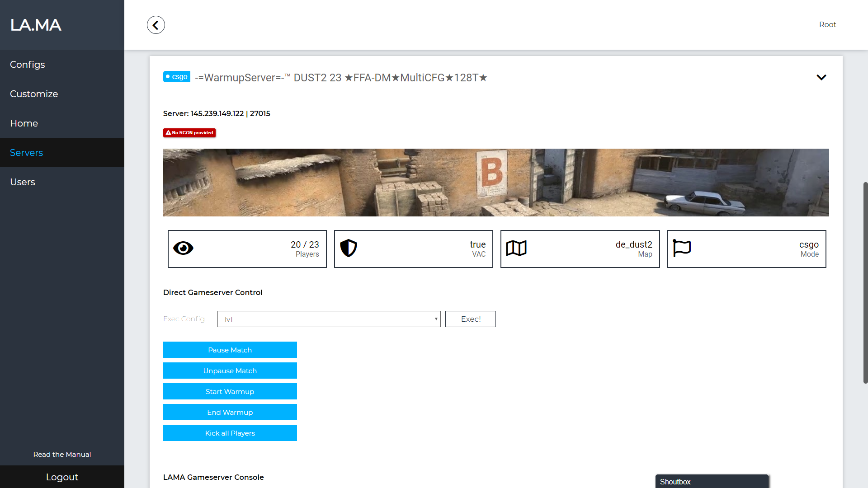Open Users in the sidebar

pyautogui.click(x=62, y=182)
